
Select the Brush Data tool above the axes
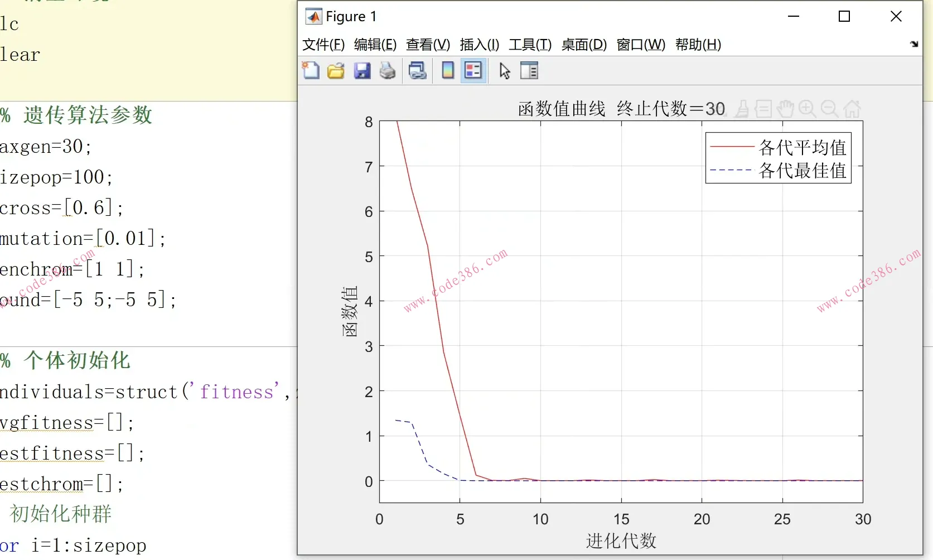click(742, 108)
